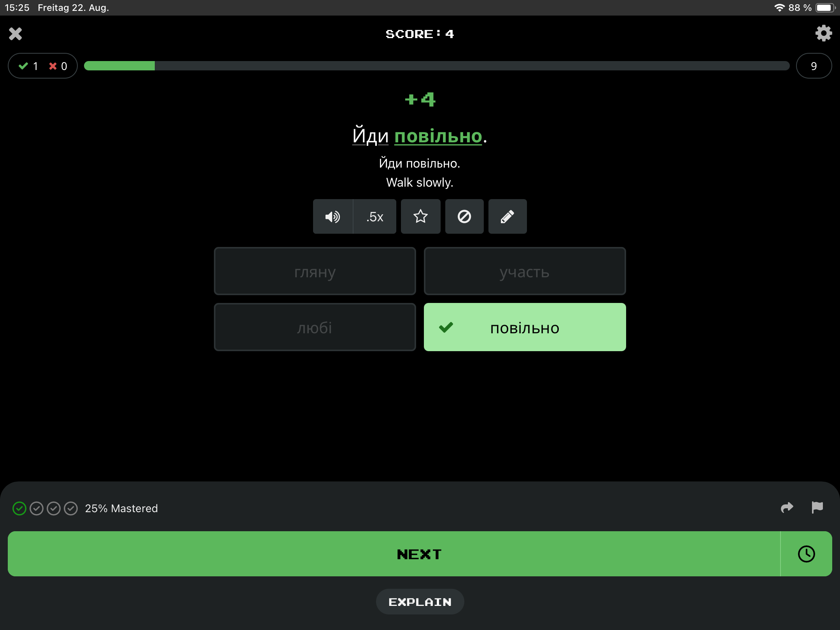The width and height of the screenshot is (840, 630).
Task: Play audio at .5x speed
Action: [375, 217]
